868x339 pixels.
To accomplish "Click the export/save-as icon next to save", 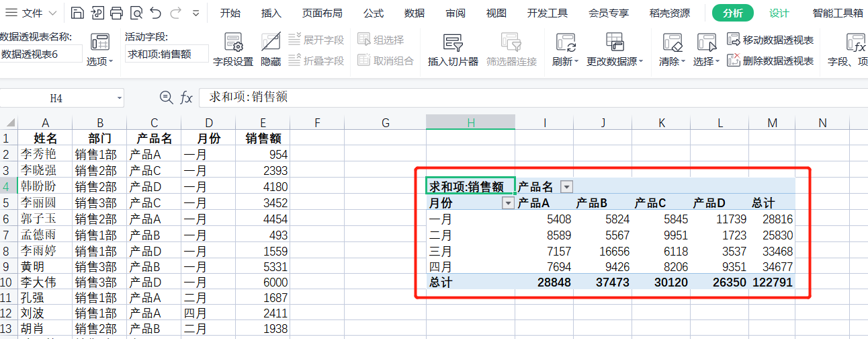I will 97,13.
